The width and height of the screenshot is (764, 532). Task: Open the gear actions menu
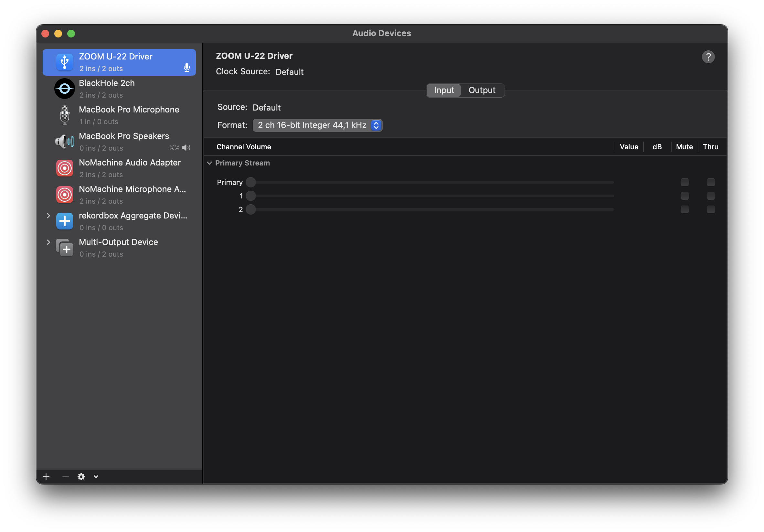81,477
